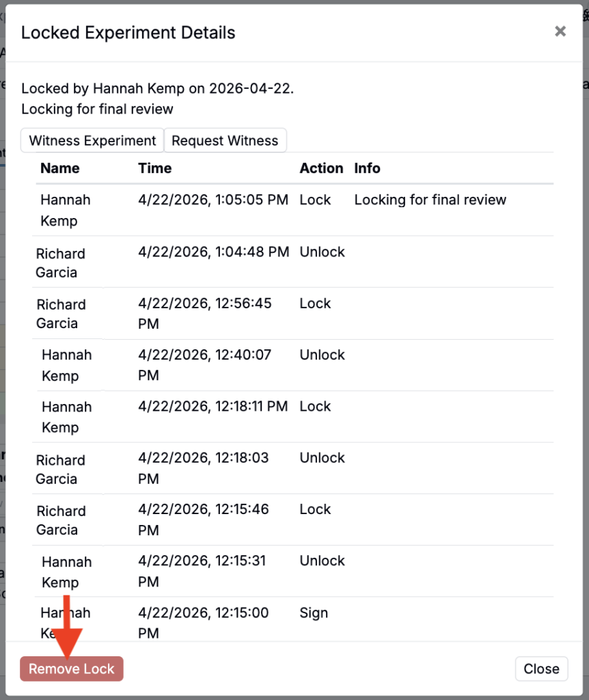This screenshot has height=700, width=589.
Task: Click the Close button in the footer
Action: (x=541, y=669)
